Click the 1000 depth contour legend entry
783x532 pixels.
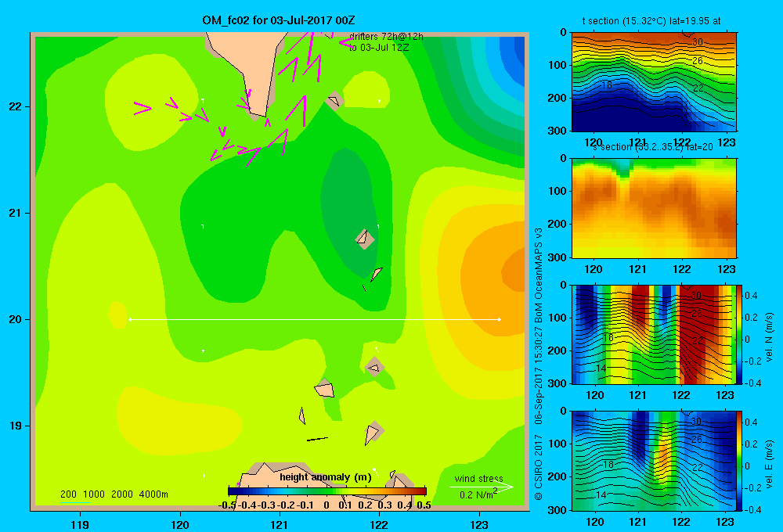tap(94, 494)
